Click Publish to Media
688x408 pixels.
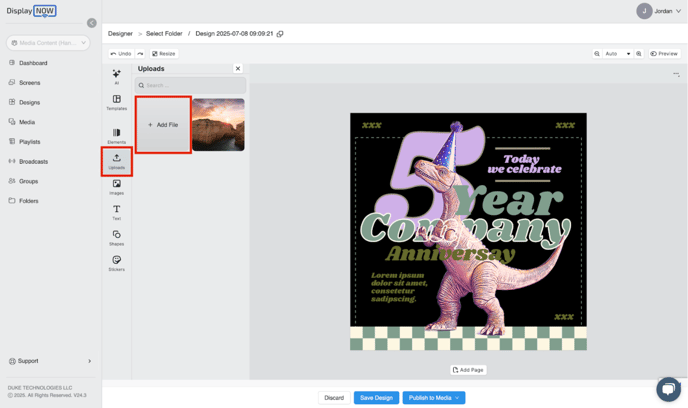(x=434, y=398)
